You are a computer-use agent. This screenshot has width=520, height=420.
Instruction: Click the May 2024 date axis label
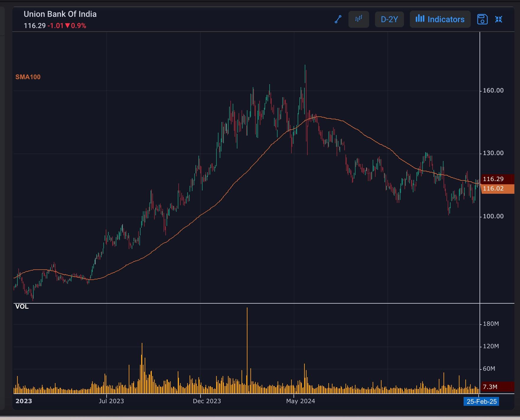301,401
